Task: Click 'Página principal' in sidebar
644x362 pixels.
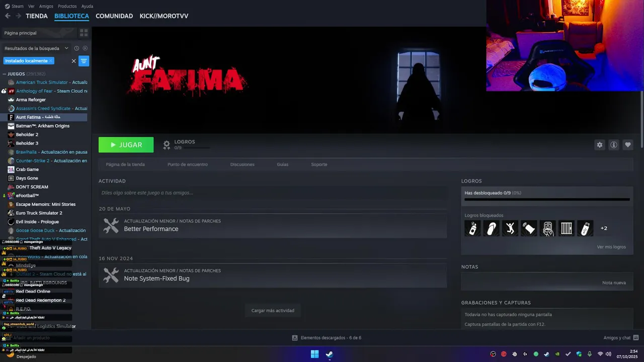Action: 39,33
